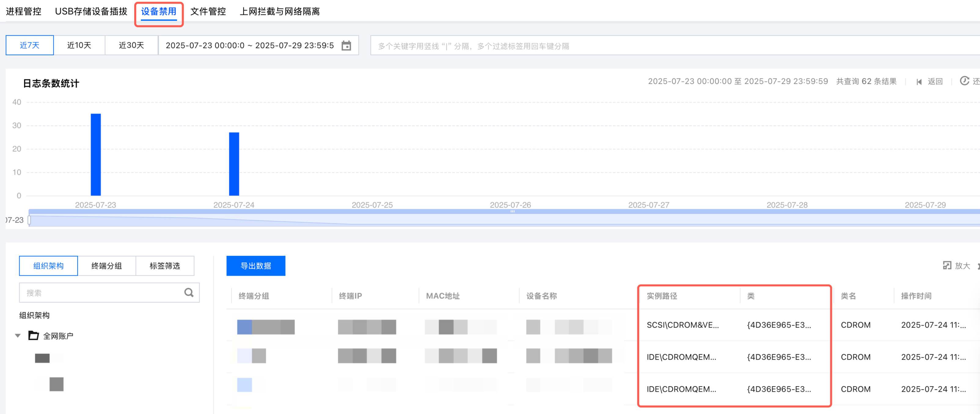Select the 标签筛选 tab
Image resolution: width=980 pixels, height=414 pixels.
pos(165,266)
